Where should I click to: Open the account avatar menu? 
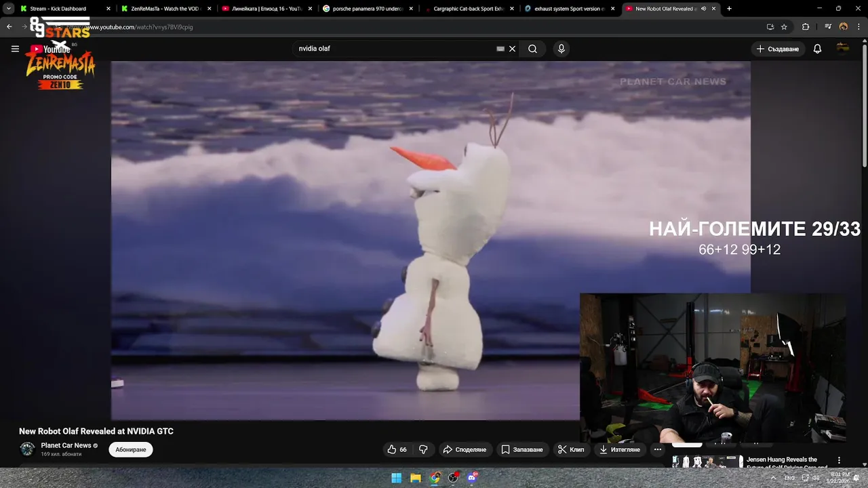[843, 49]
